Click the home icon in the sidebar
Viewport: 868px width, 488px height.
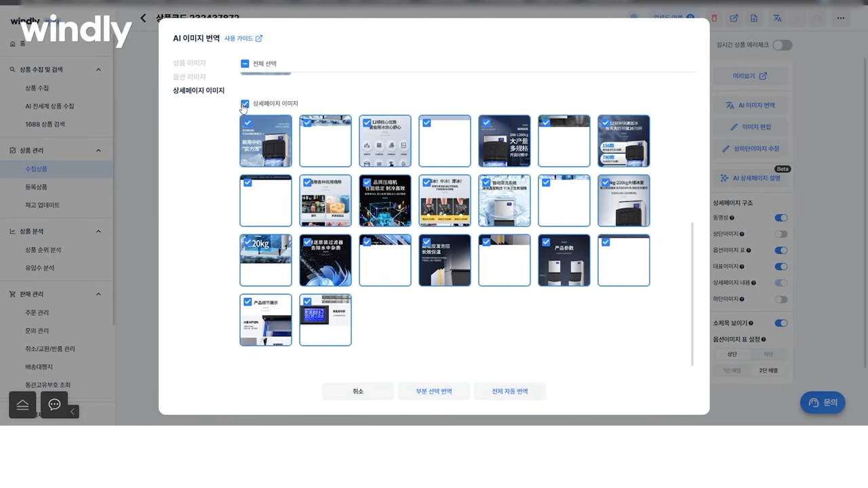pyautogui.click(x=13, y=43)
